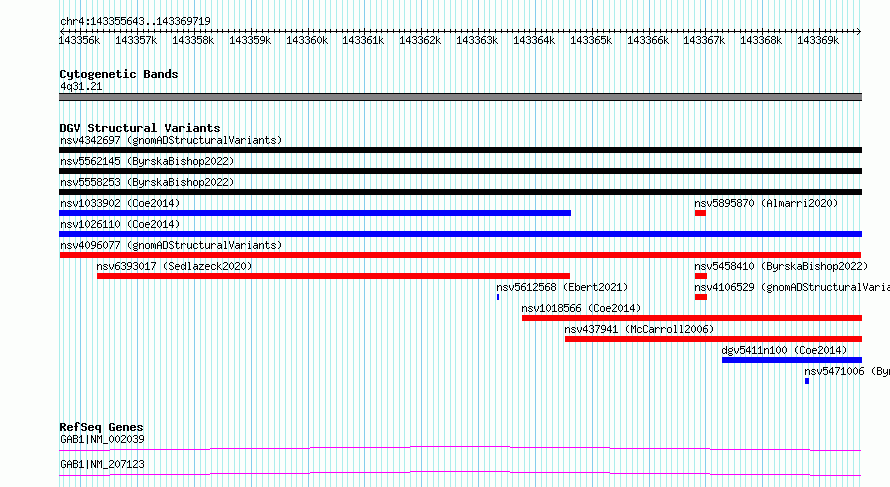Click the 143358k ruler tick label
The height and width of the screenshot is (487, 890).
point(193,40)
